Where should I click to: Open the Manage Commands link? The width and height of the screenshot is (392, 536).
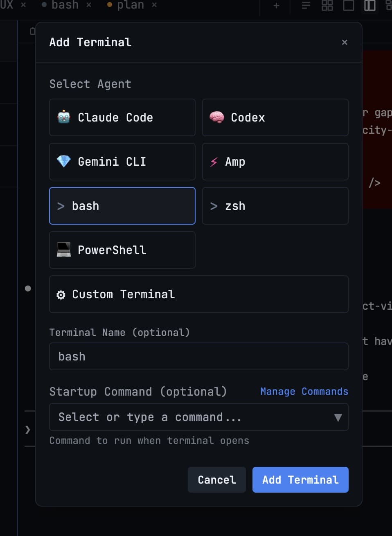[x=304, y=392]
